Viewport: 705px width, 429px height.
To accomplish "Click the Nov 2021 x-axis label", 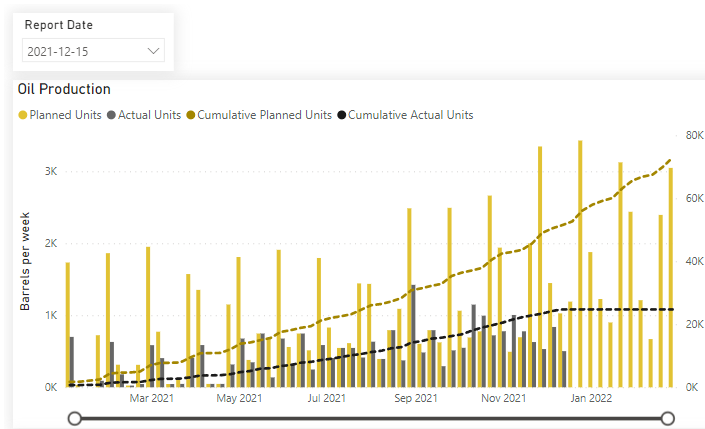I will [x=503, y=398].
